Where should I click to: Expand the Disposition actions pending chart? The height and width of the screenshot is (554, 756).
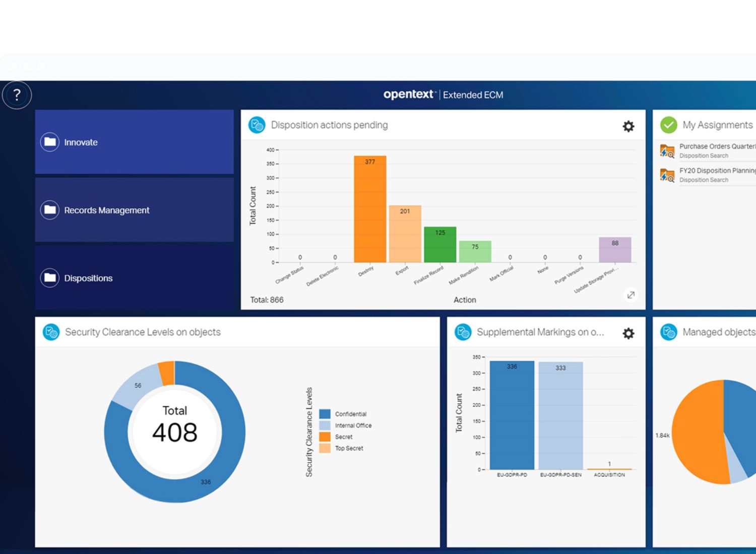point(631,295)
